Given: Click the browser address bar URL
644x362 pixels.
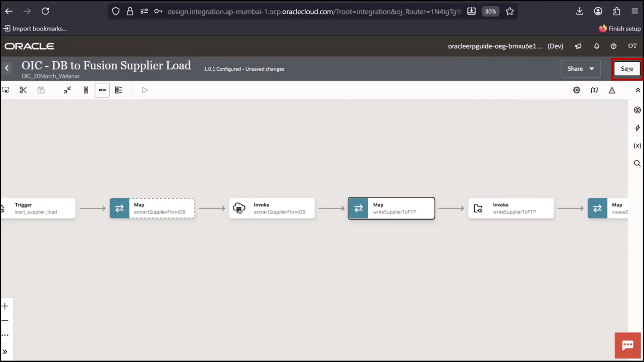Looking at the screenshot, I should [x=315, y=12].
